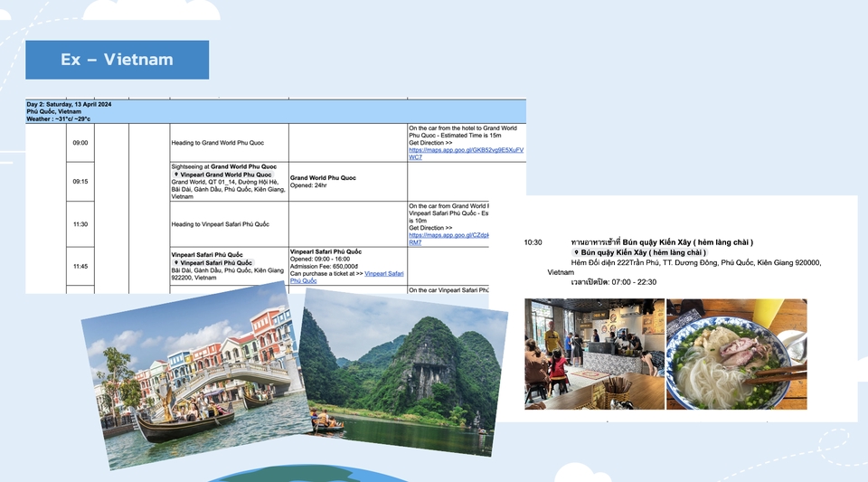Select the 11:30 time cell

(80, 224)
